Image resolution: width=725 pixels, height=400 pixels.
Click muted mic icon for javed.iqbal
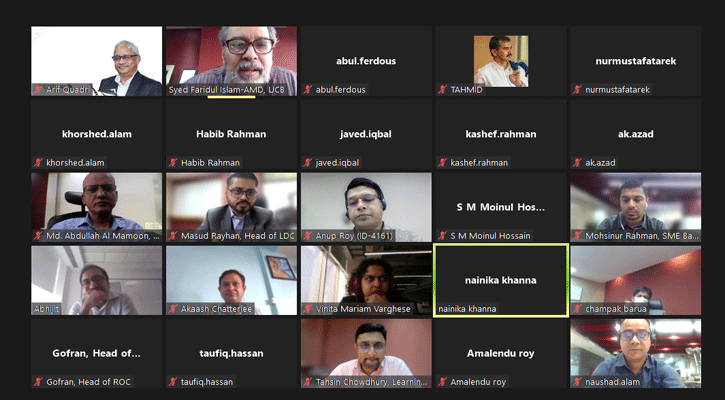pyautogui.click(x=308, y=163)
